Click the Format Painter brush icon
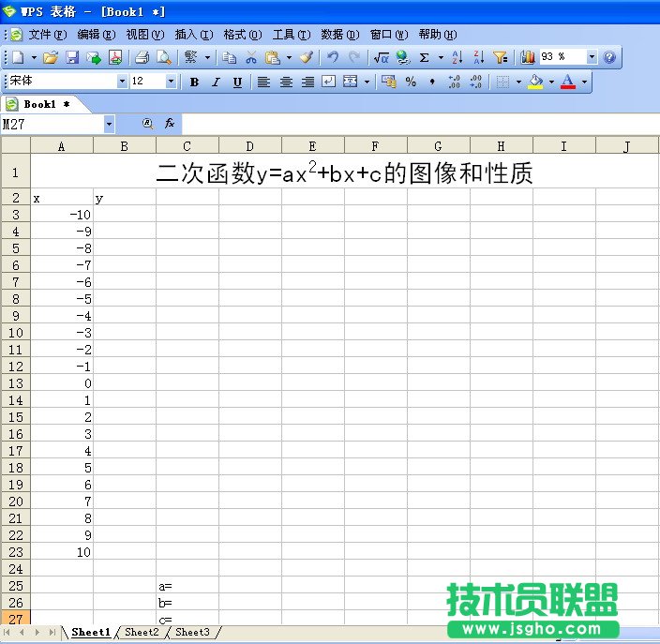The width and height of the screenshot is (660, 644). (306, 57)
